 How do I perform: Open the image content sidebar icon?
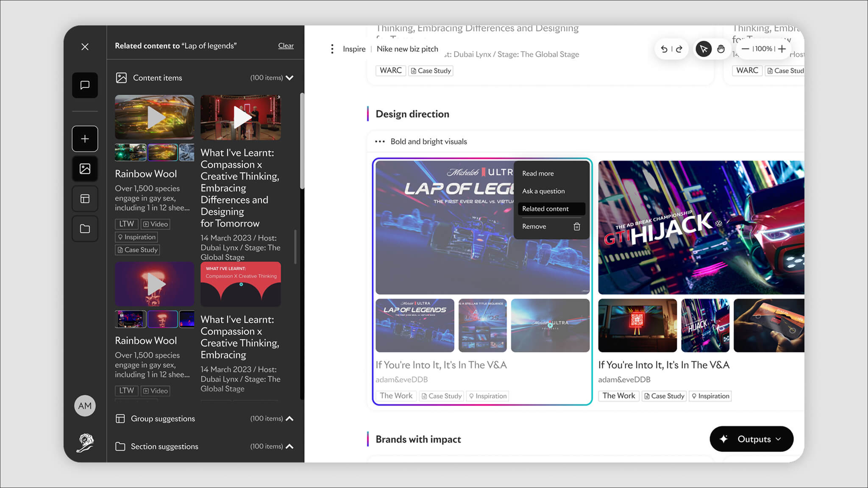[x=85, y=169]
